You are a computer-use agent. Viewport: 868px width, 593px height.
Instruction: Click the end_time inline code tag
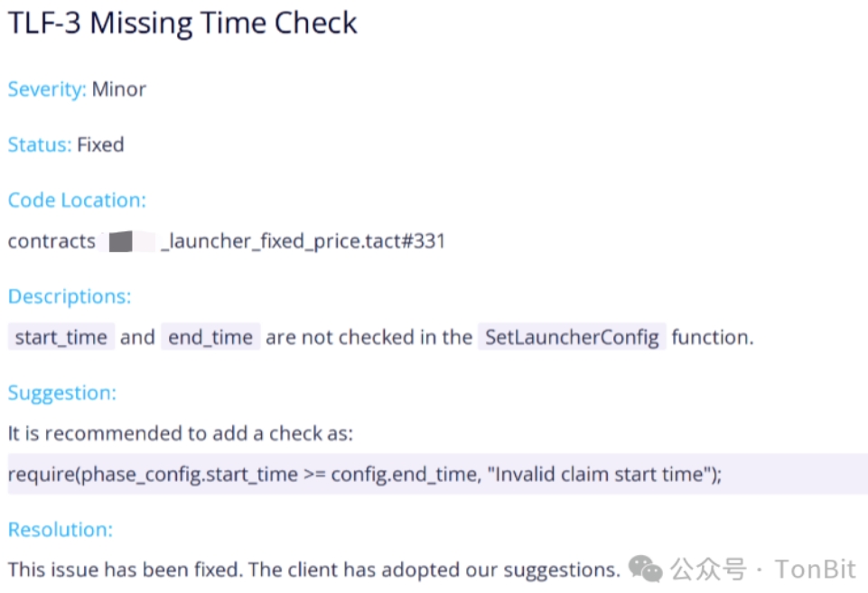coord(210,337)
